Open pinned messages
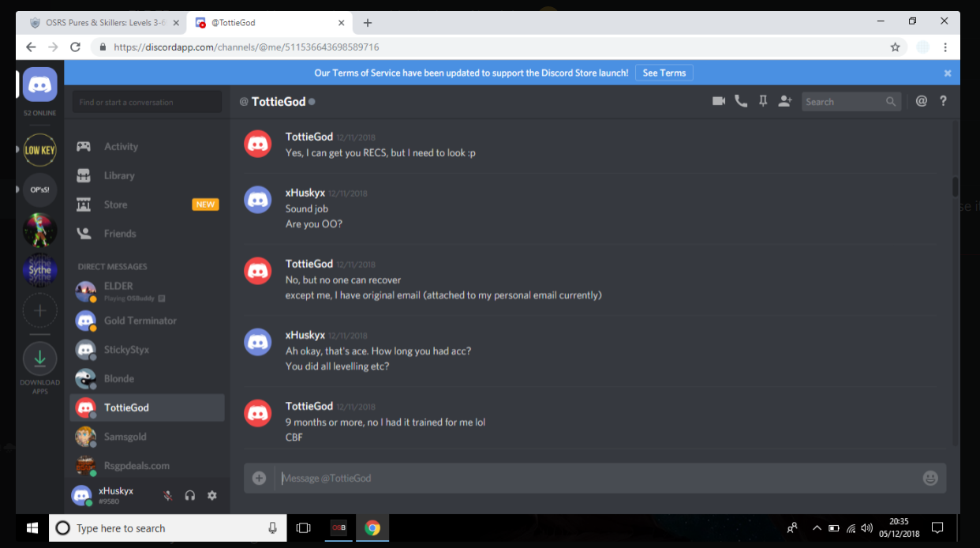This screenshot has width=980, height=548. 762,101
